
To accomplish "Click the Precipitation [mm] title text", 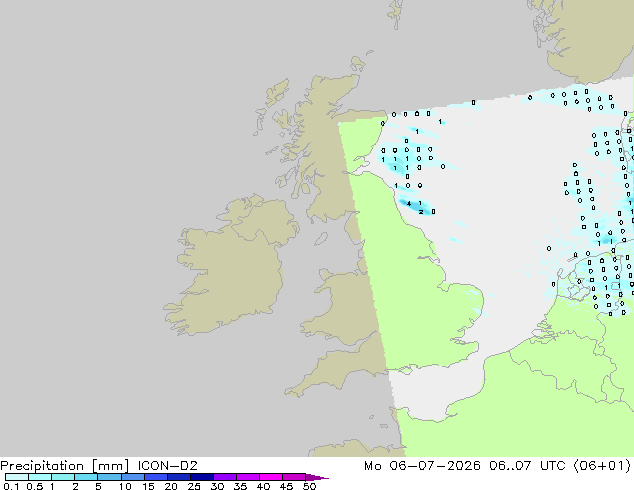I will (65, 466).
